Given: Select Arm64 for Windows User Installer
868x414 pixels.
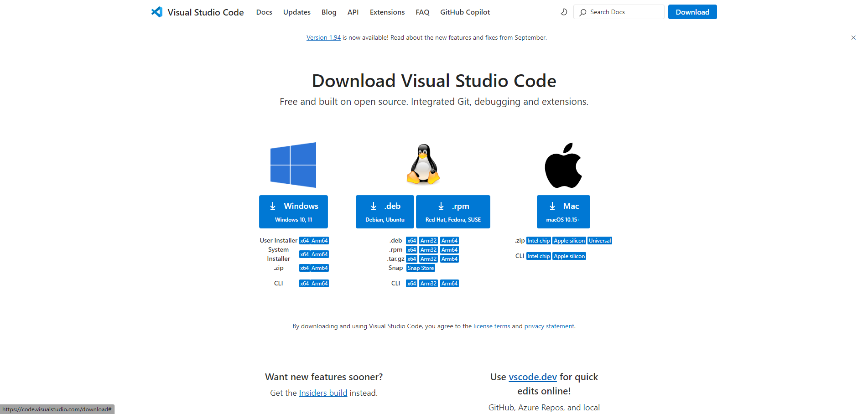Looking at the screenshot, I should click(x=319, y=241).
